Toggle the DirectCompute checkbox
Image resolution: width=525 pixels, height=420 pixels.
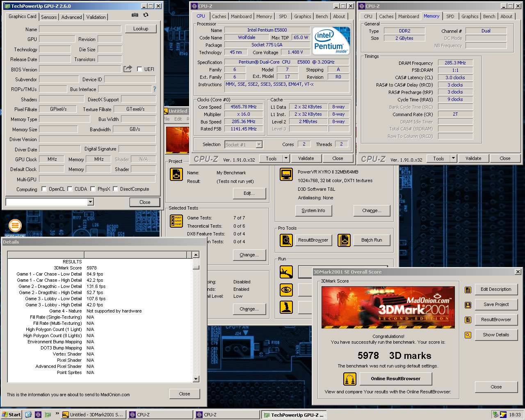point(116,189)
